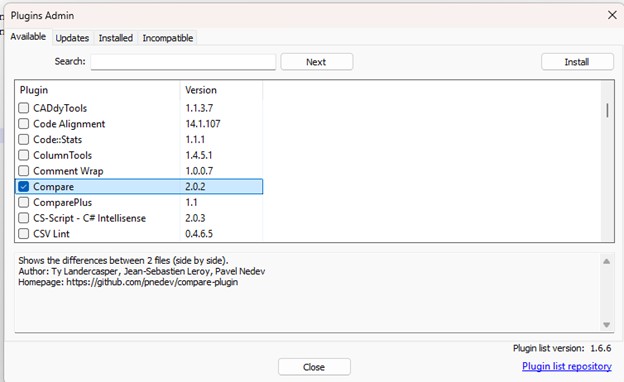Click the Install button
624x382 pixels.
point(577,62)
